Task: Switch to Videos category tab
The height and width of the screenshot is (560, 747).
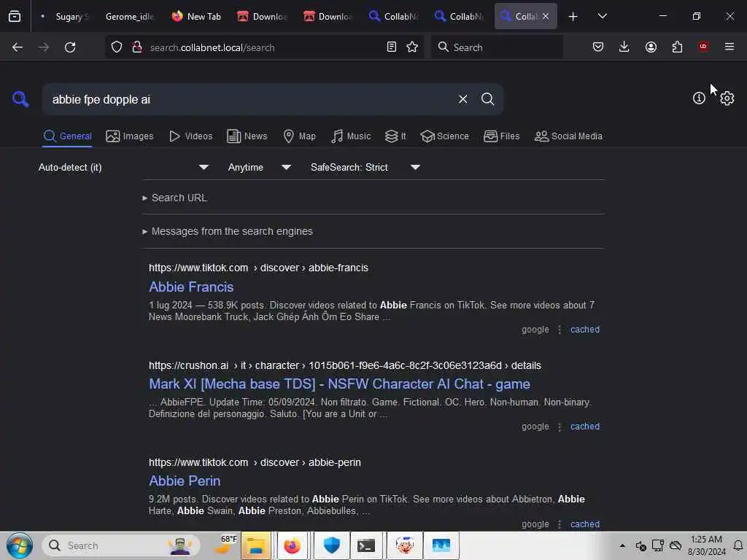Action: pyautogui.click(x=191, y=136)
